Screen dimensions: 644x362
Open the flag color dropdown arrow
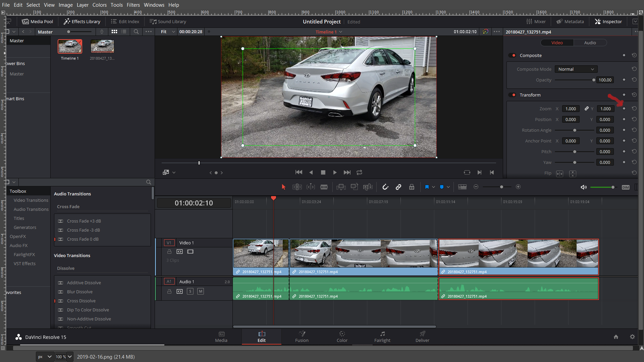coord(434,187)
